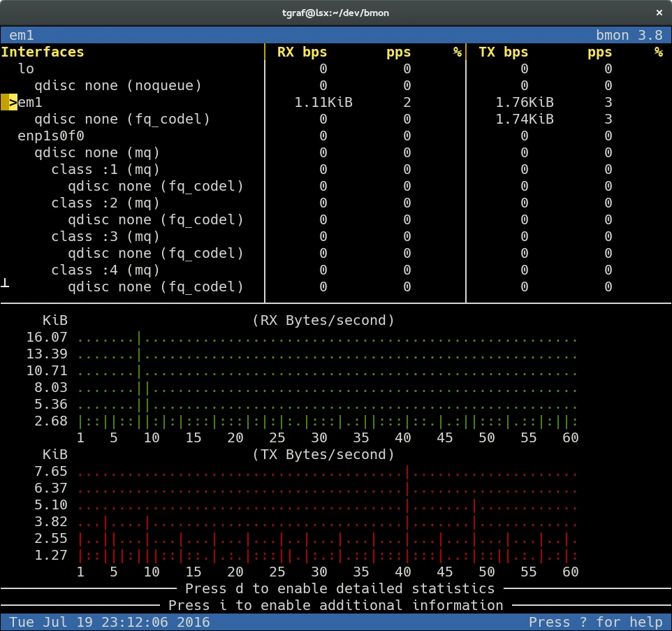Click the RX bps column header

point(302,52)
